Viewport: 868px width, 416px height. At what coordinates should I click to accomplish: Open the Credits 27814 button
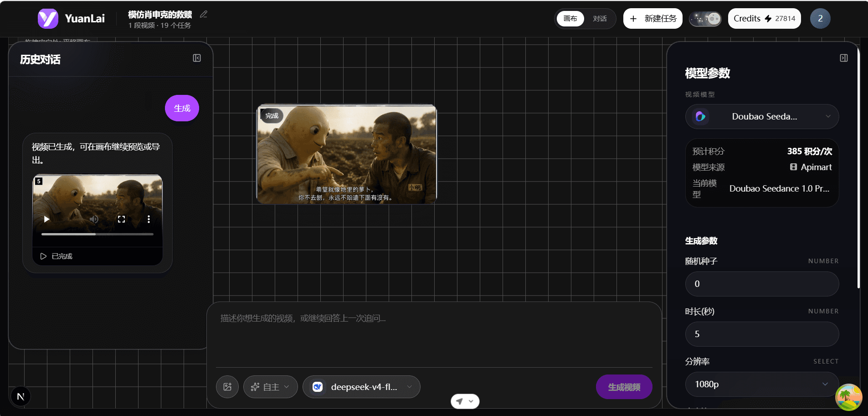coord(764,19)
